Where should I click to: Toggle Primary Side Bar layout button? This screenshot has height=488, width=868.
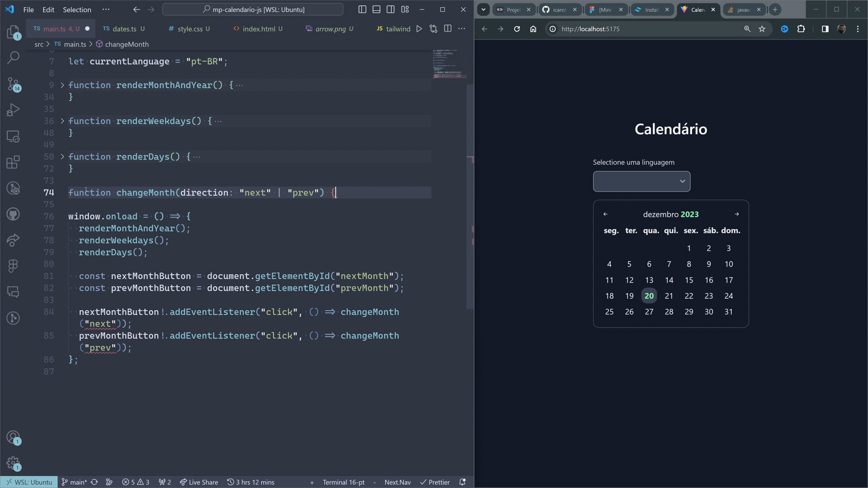362,9
